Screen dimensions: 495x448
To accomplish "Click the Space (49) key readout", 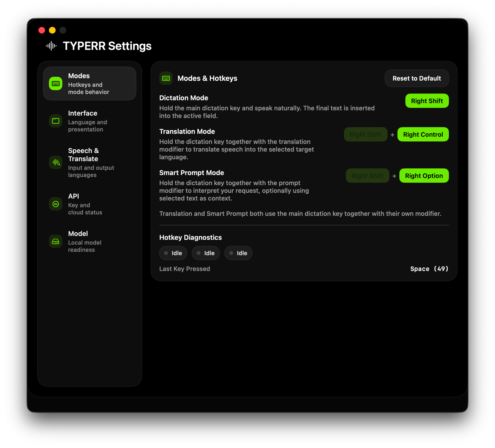I will (429, 269).
